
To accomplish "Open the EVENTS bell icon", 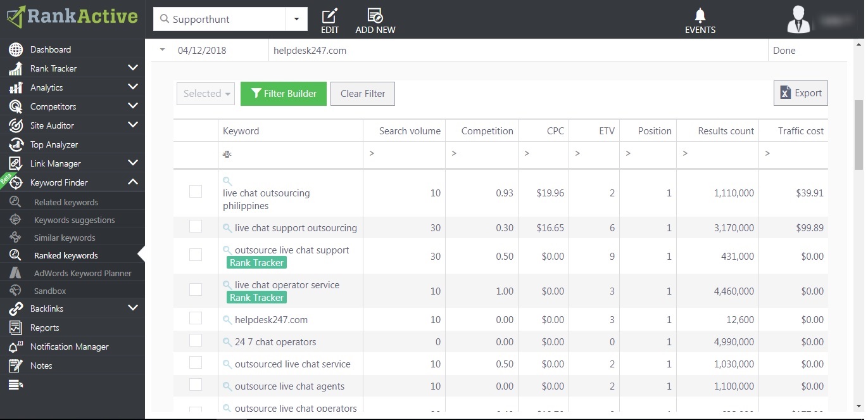I will click(700, 15).
